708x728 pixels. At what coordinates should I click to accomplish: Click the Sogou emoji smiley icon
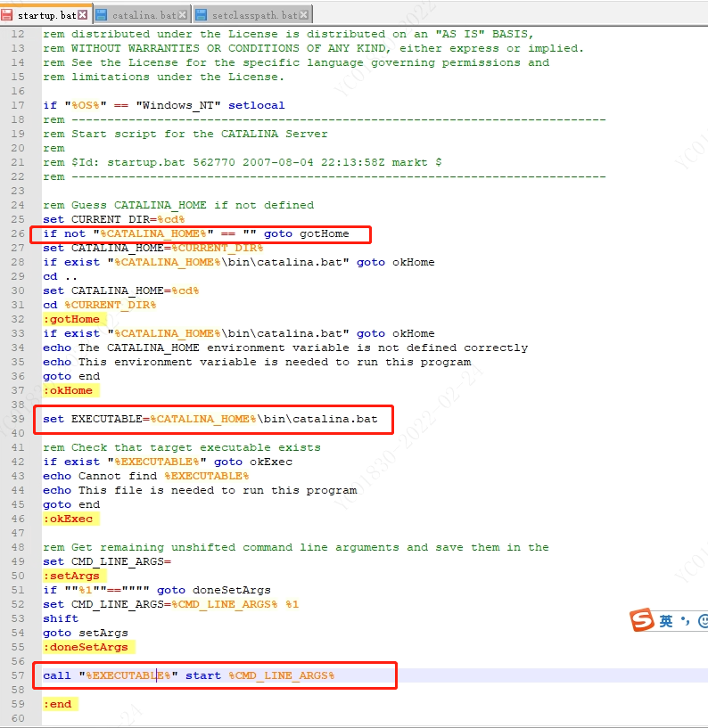click(x=704, y=621)
